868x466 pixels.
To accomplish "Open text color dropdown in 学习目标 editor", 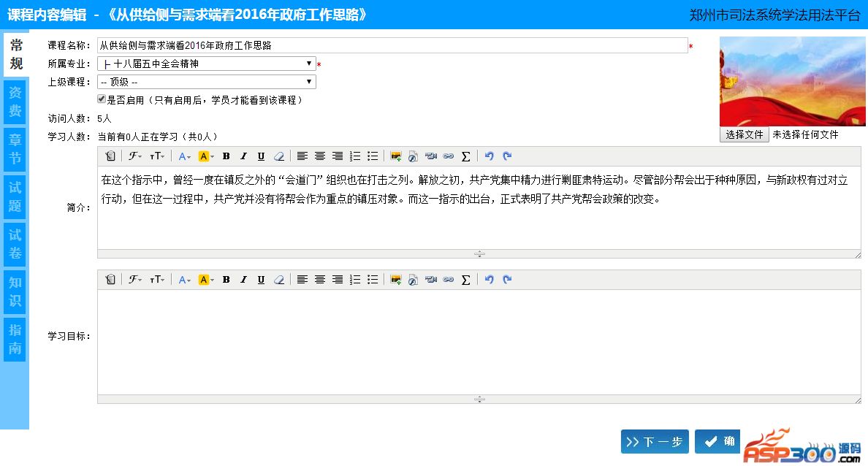I will point(184,280).
